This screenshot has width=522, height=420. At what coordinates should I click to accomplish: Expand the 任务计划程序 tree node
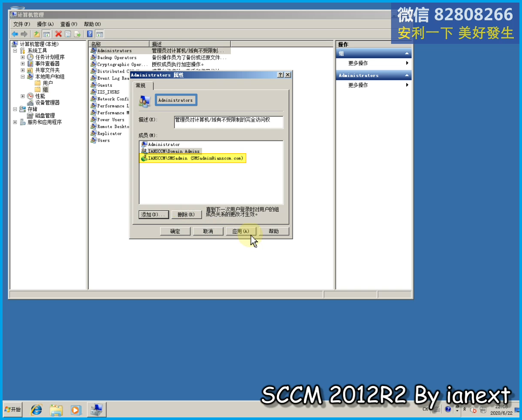[23, 57]
